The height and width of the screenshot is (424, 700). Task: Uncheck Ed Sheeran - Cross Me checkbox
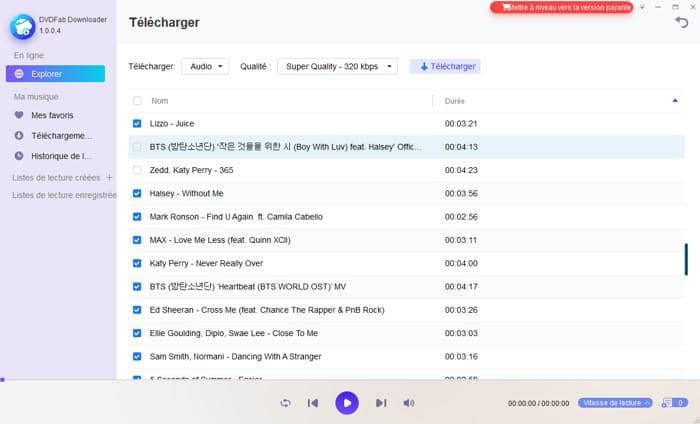137,310
